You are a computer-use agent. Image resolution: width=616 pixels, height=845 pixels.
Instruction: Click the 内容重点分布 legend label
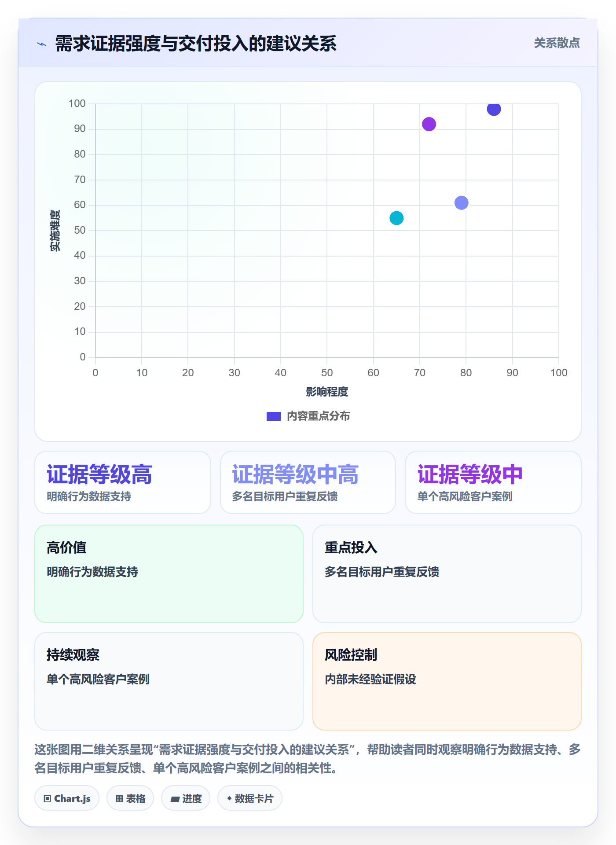tap(318, 416)
